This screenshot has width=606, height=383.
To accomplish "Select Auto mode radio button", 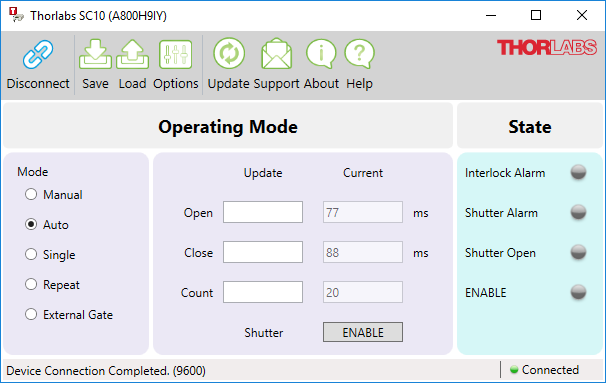I will (31, 224).
